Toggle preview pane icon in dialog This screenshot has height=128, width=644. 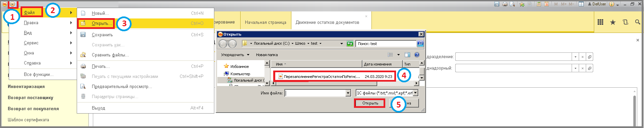[407, 55]
